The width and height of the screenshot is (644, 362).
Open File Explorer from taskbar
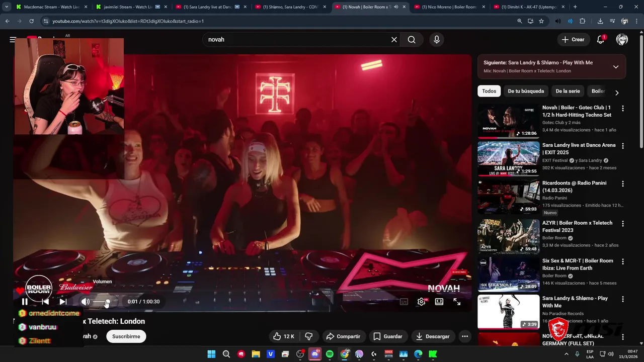[256, 354]
